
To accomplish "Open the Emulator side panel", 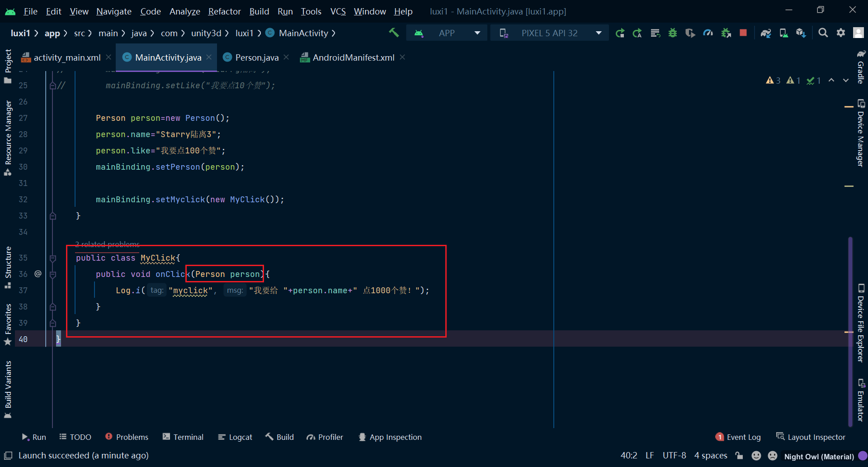I will (861, 400).
